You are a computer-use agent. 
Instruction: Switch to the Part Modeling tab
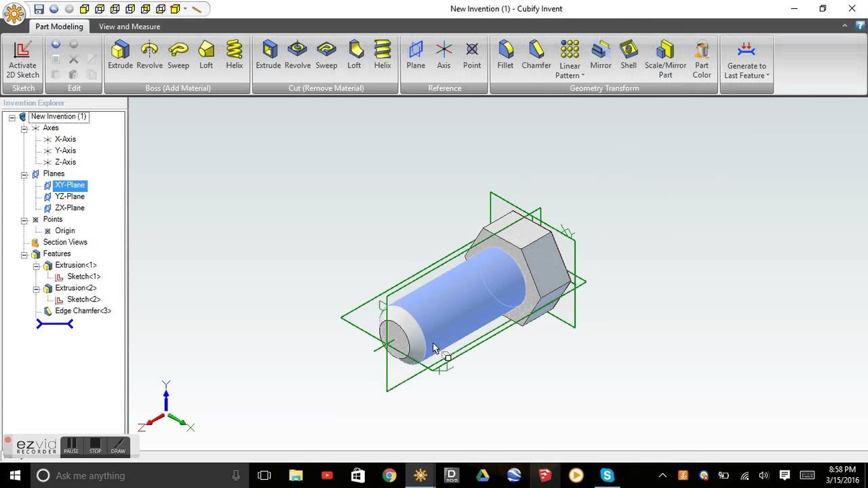click(59, 26)
